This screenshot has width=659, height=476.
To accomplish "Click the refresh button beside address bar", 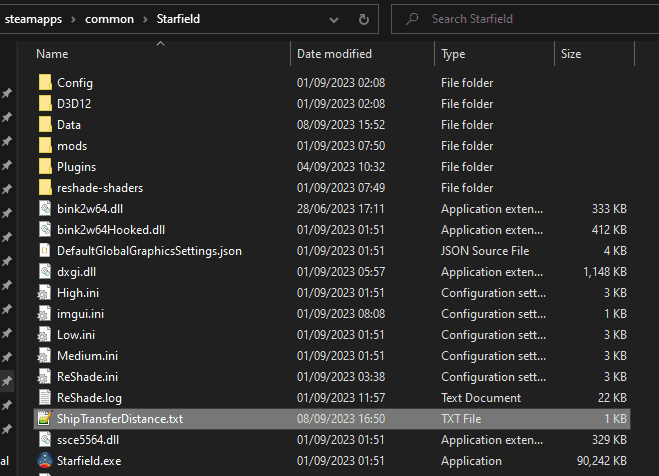I will tap(362, 19).
